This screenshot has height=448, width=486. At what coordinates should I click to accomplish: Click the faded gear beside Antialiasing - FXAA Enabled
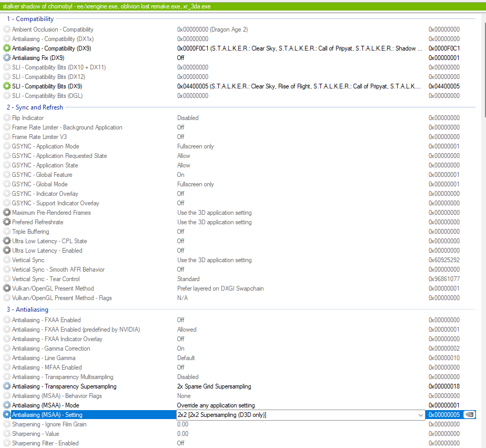click(7, 320)
